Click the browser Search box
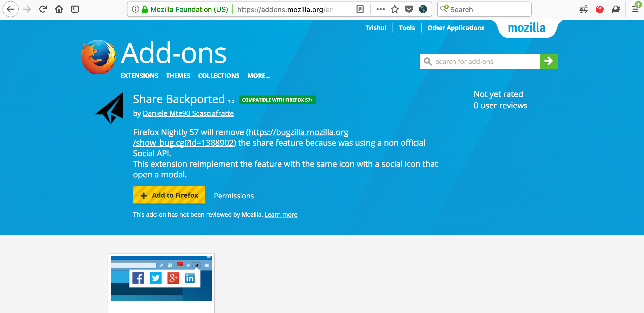644x313 pixels. (484, 9)
